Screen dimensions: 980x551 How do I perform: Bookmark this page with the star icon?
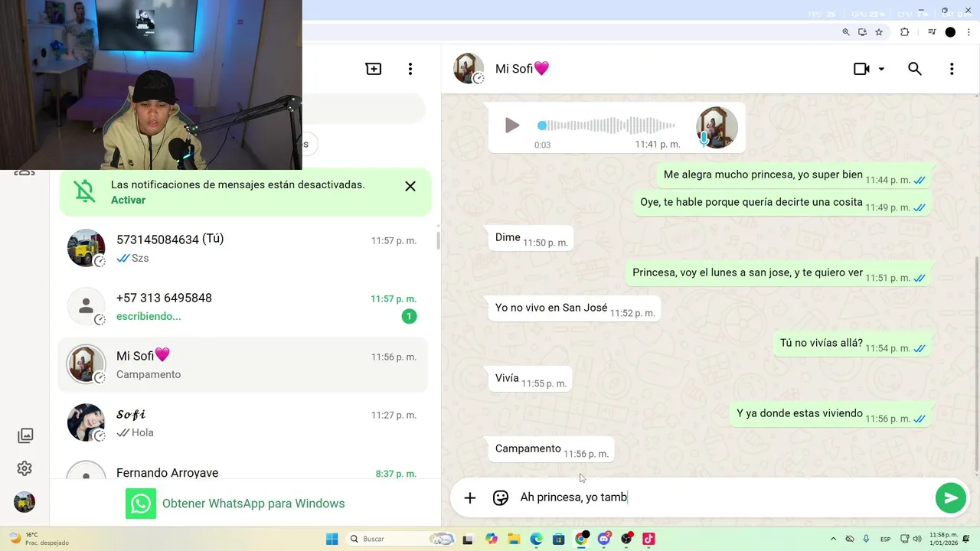point(879,32)
